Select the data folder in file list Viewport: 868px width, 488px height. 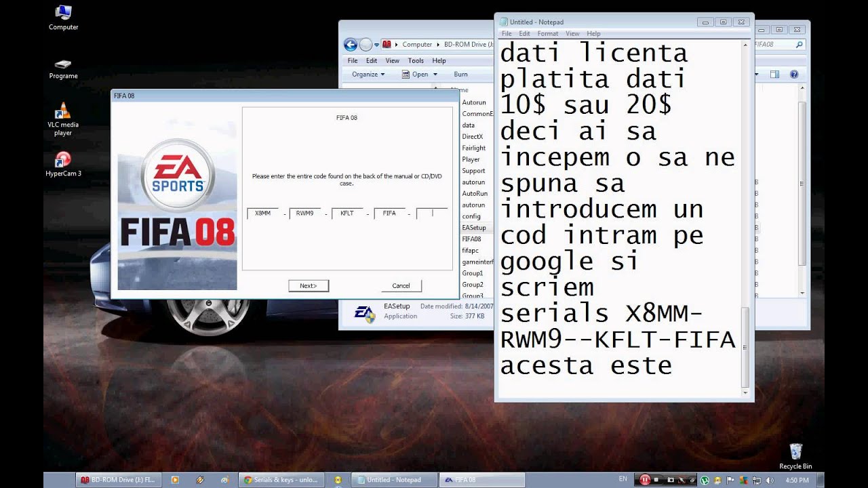tap(469, 125)
